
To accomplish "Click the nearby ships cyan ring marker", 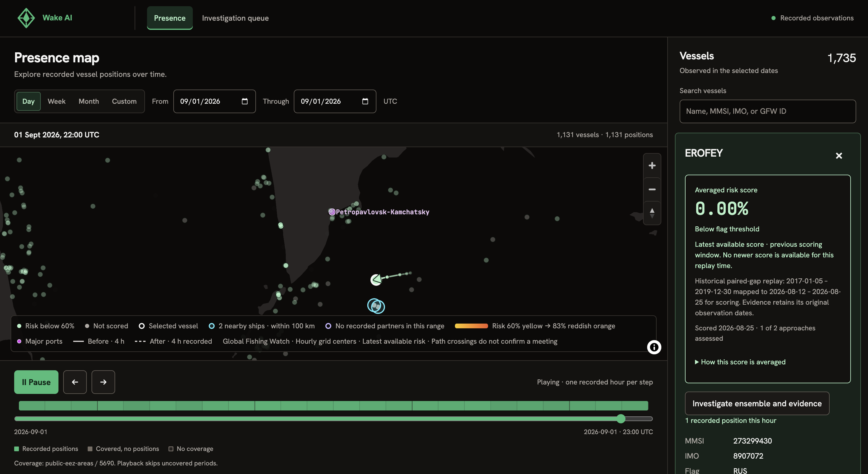I will (376, 306).
